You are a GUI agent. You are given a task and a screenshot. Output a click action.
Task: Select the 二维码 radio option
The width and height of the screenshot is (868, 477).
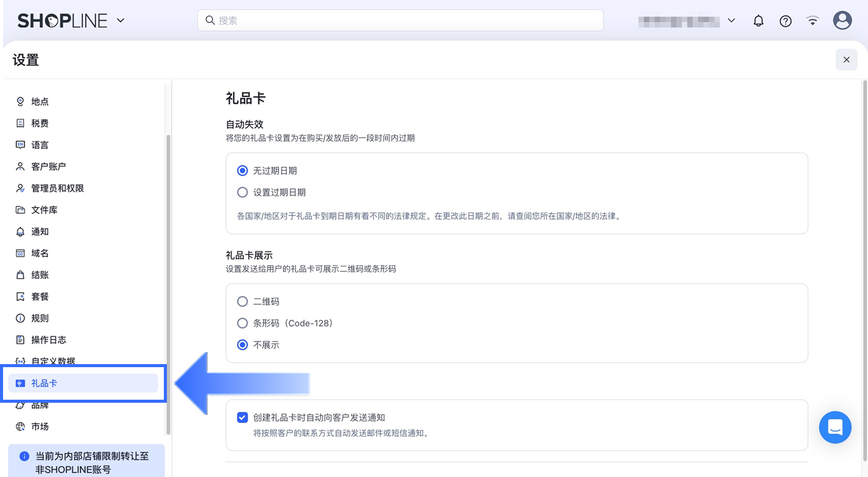point(243,302)
